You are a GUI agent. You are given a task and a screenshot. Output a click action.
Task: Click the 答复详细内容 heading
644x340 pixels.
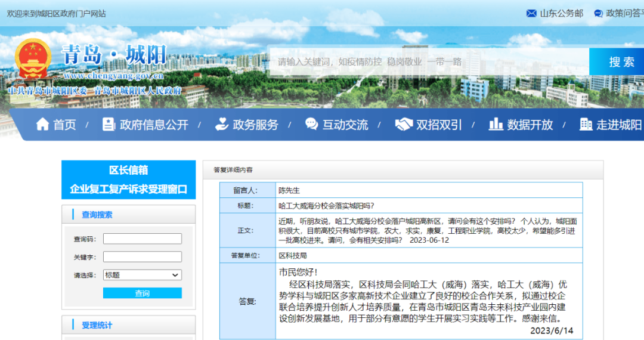coord(233,169)
